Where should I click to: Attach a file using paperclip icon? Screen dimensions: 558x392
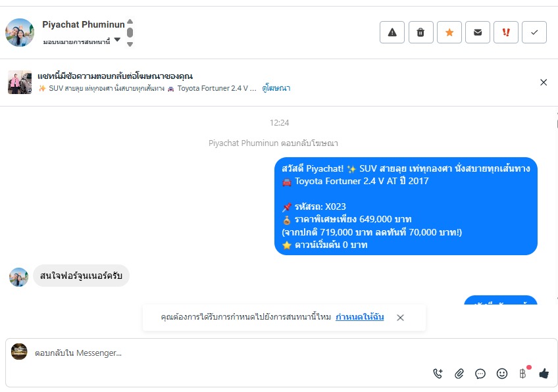[x=459, y=374]
